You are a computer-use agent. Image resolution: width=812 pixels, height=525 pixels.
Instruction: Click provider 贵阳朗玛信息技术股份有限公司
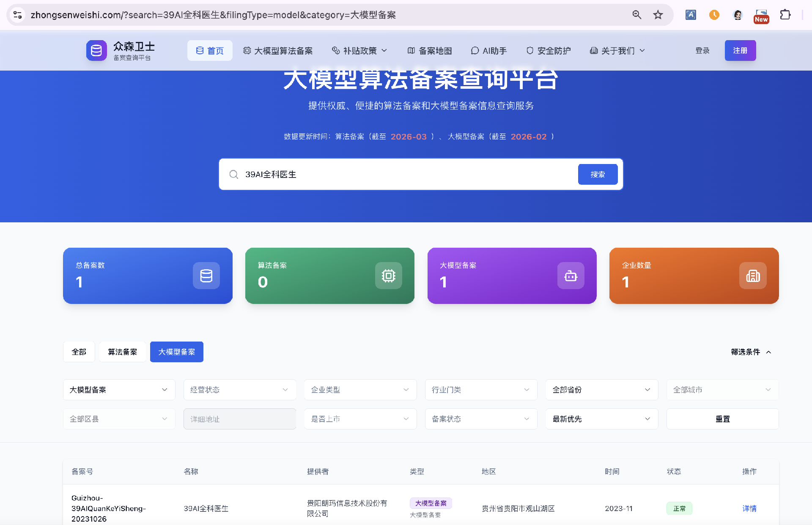[347, 509]
